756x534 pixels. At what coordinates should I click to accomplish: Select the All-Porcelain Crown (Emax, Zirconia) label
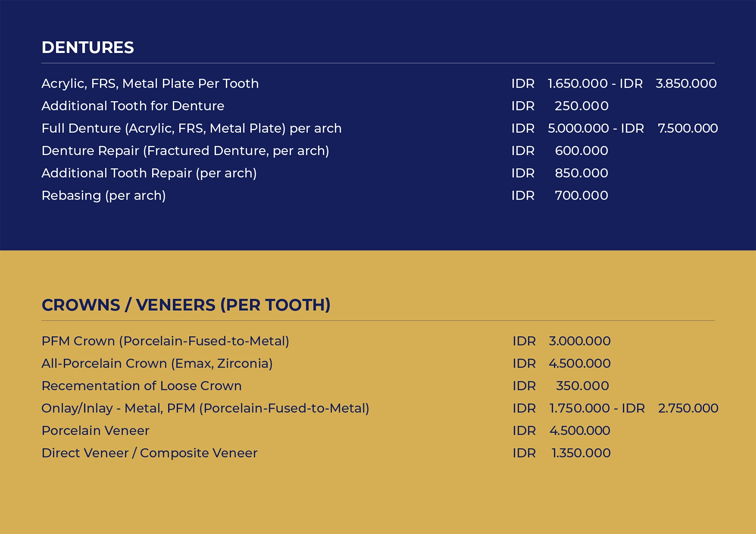tap(157, 363)
